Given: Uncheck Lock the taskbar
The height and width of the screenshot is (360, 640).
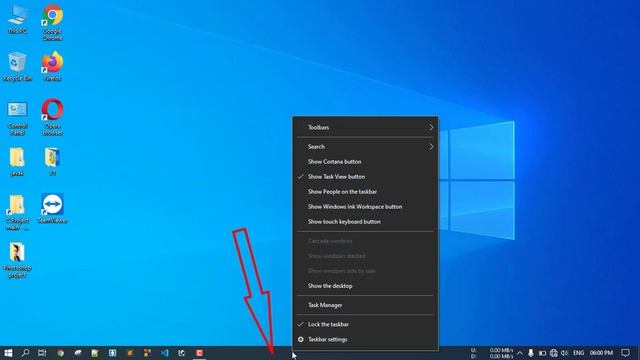Looking at the screenshot, I should coord(365,324).
